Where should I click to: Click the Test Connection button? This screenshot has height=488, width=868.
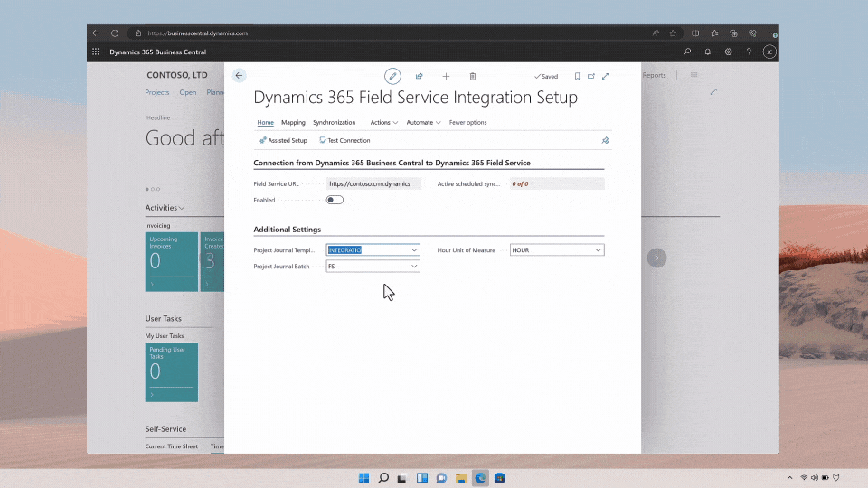[x=344, y=140]
